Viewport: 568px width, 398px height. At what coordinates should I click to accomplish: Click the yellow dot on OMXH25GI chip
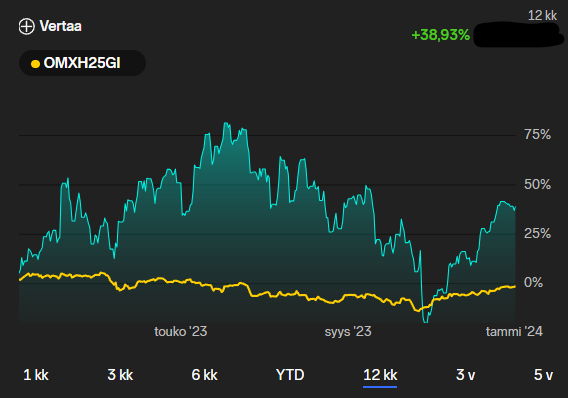pyautogui.click(x=35, y=64)
